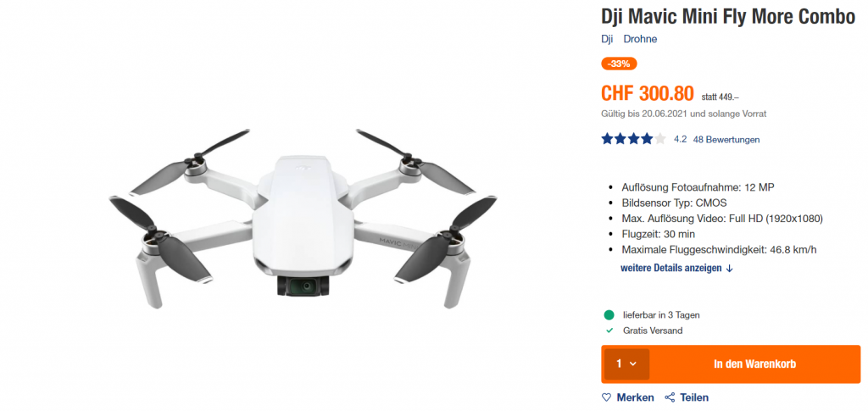Open the Drohne category link

[640, 39]
